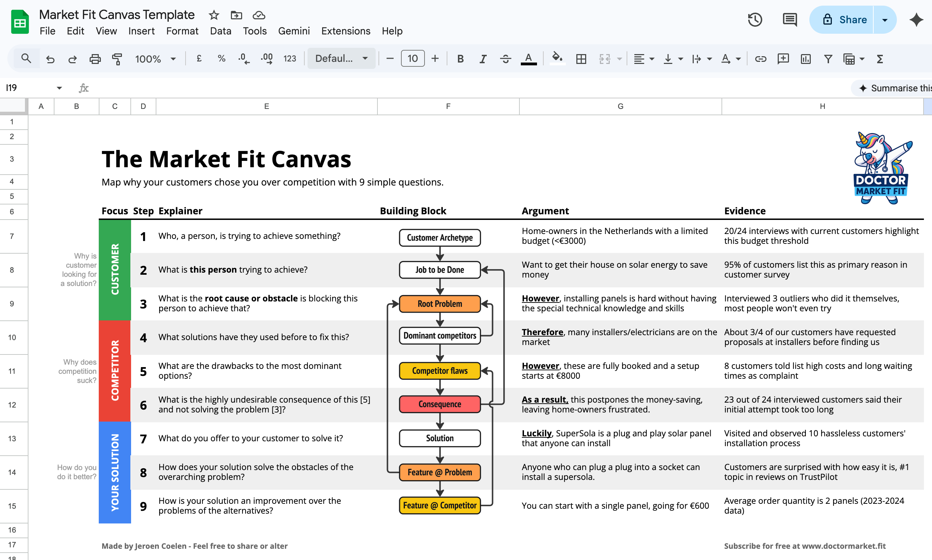The width and height of the screenshot is (932, 560).
Task: Open the borders grid tool
Action: click(x=581, y=59)
